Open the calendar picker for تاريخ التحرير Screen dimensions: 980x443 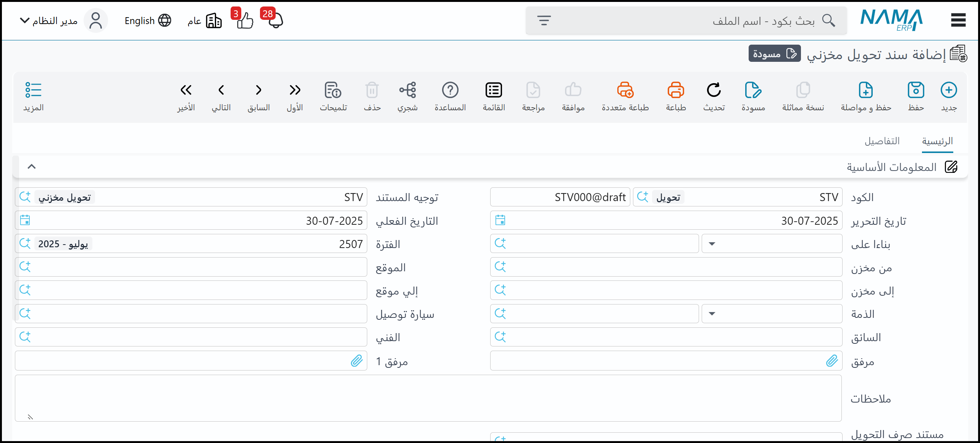500,220
